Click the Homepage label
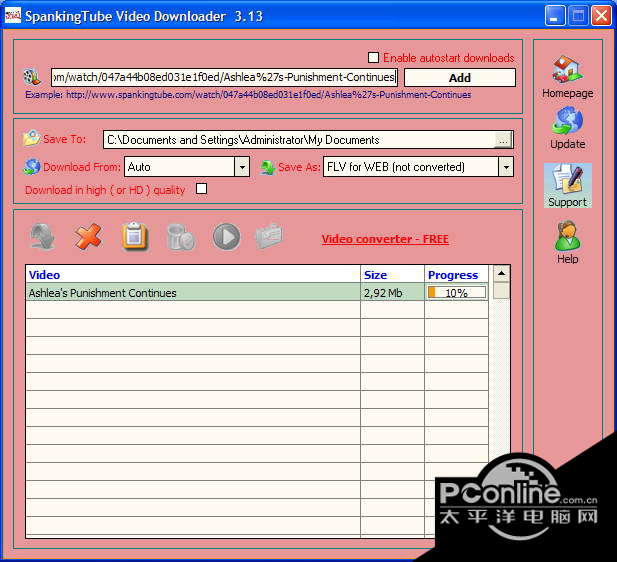617x562 pixels. [567, 93]
